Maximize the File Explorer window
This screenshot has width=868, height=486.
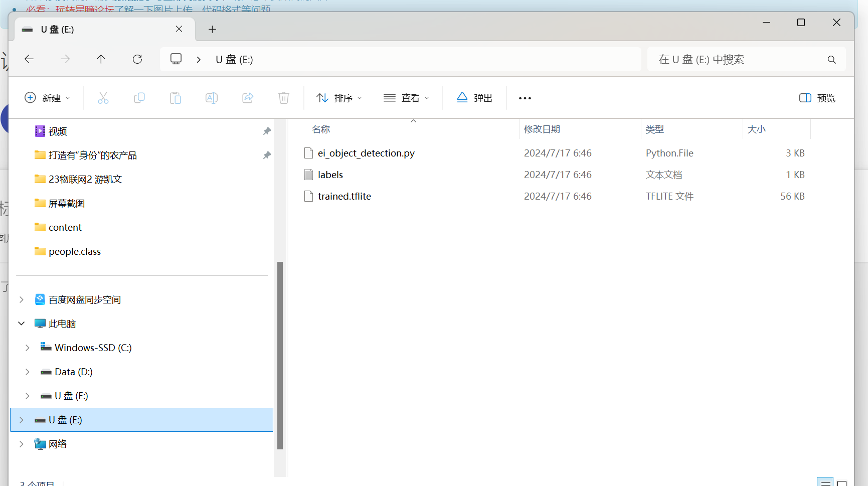[x=801, y=23]
